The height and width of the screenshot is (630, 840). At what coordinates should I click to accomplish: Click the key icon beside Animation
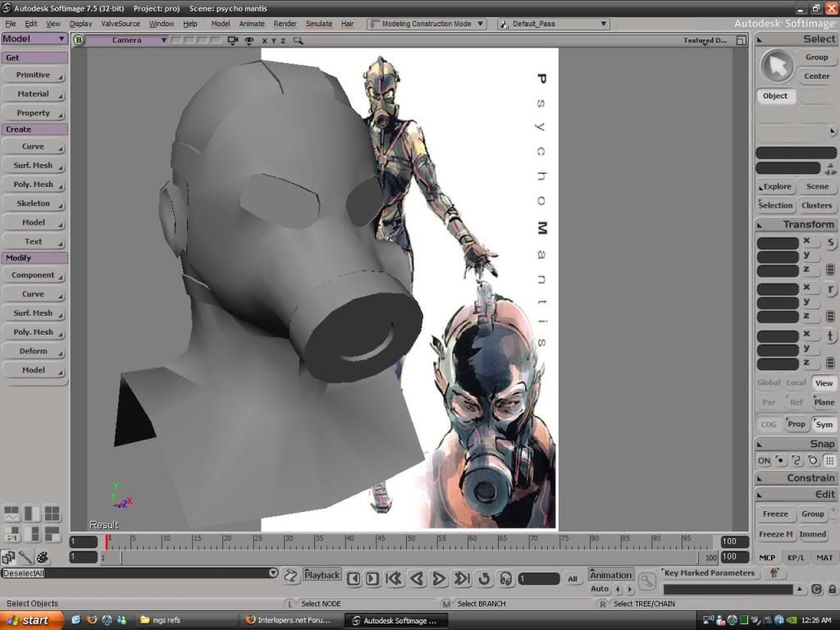pos(647,582)
